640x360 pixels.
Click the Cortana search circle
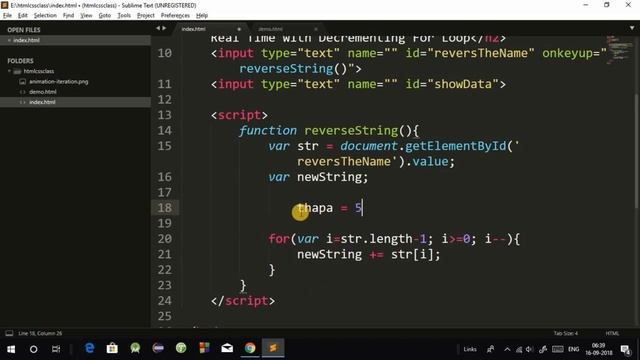[33, 349]
